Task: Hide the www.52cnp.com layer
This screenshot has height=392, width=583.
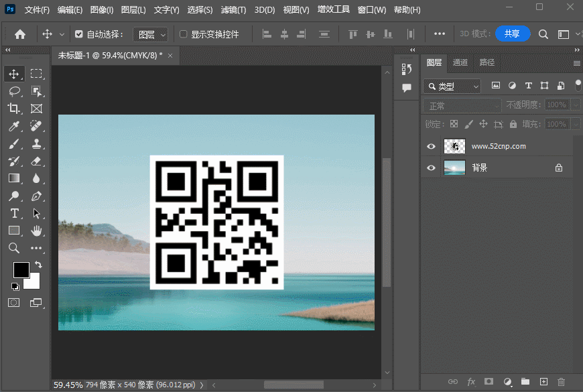Action: (431, 146)
